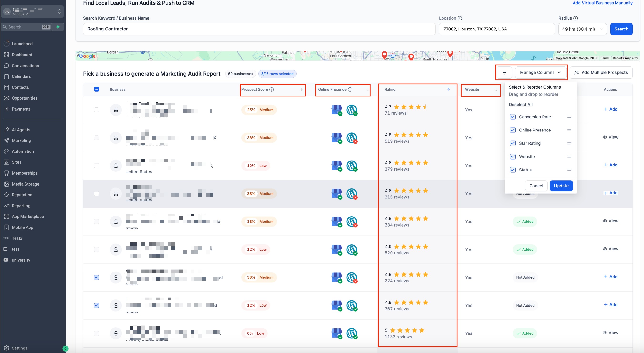This screenshot has width=644, height=353.
Task: Open Opportunities in the sidebar menu
Action: (25, 98)
